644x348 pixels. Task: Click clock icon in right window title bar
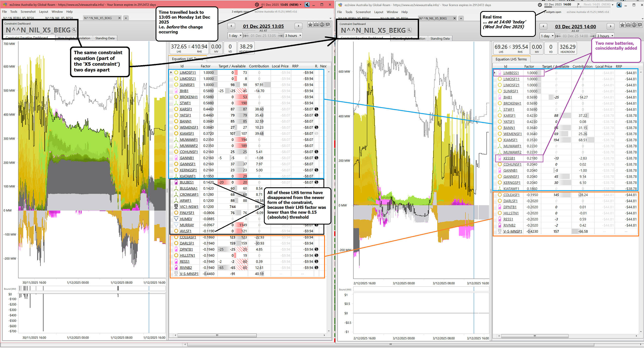pyautogui.click(x=540, y=5)
